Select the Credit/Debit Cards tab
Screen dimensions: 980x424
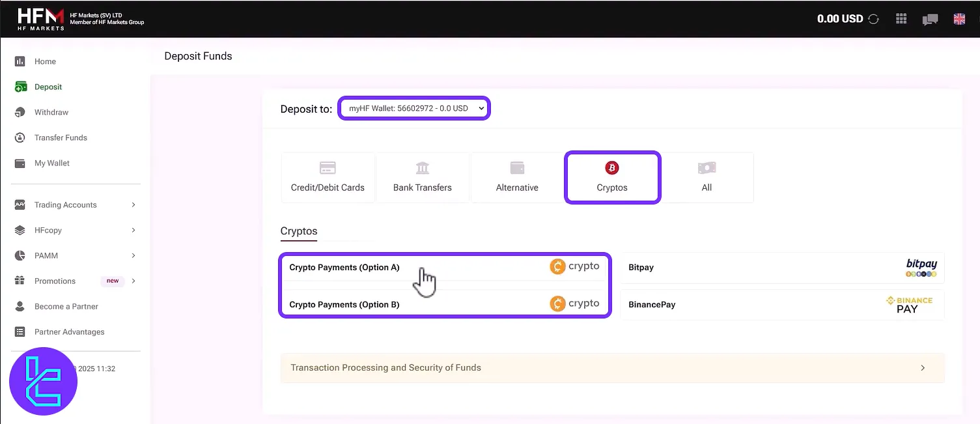click(328, 178)
